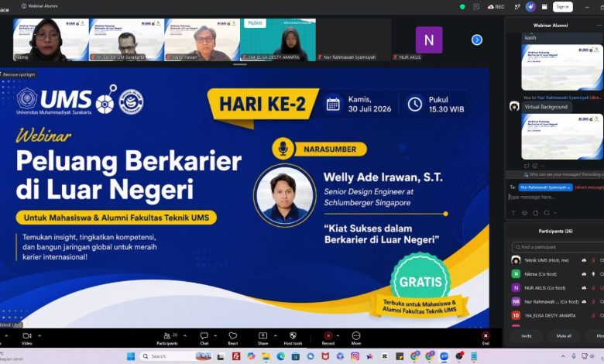Select participant Nikma (Co-host)
The image size is (604, 364).
(x=557, y=274)
